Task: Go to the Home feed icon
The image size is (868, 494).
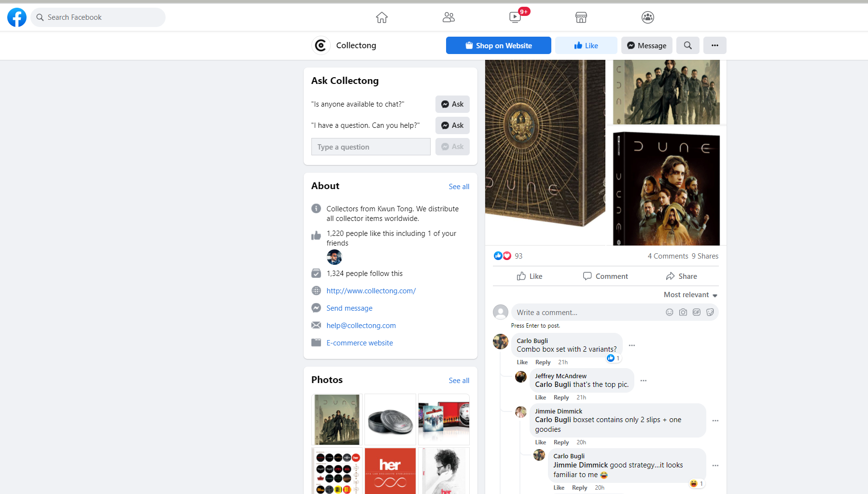Action: point(382,17)
